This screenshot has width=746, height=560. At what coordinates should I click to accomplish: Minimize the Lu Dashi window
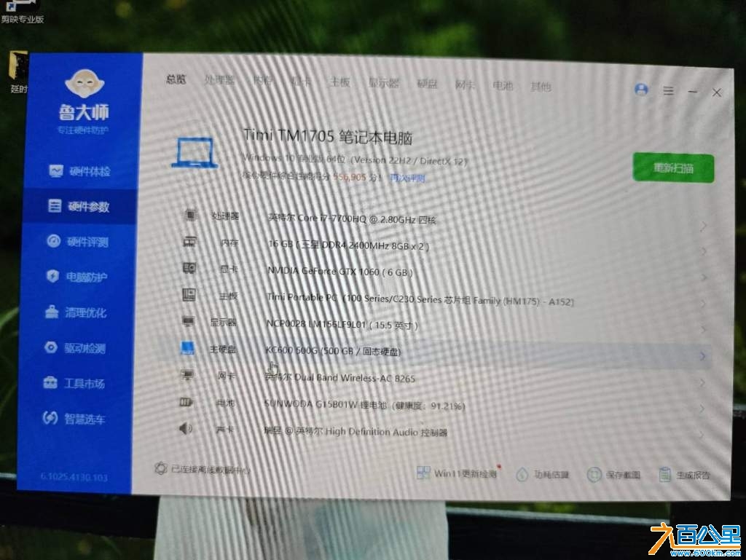(x=693, y=92)
